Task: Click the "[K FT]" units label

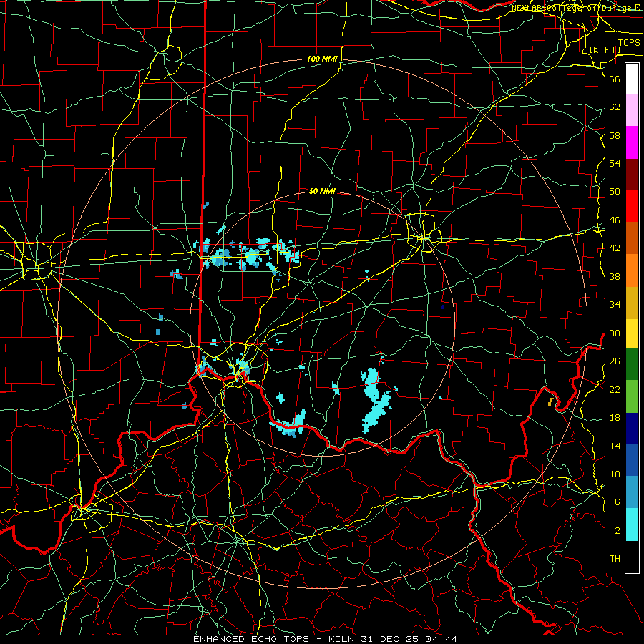Action: [x=605, y=49]
